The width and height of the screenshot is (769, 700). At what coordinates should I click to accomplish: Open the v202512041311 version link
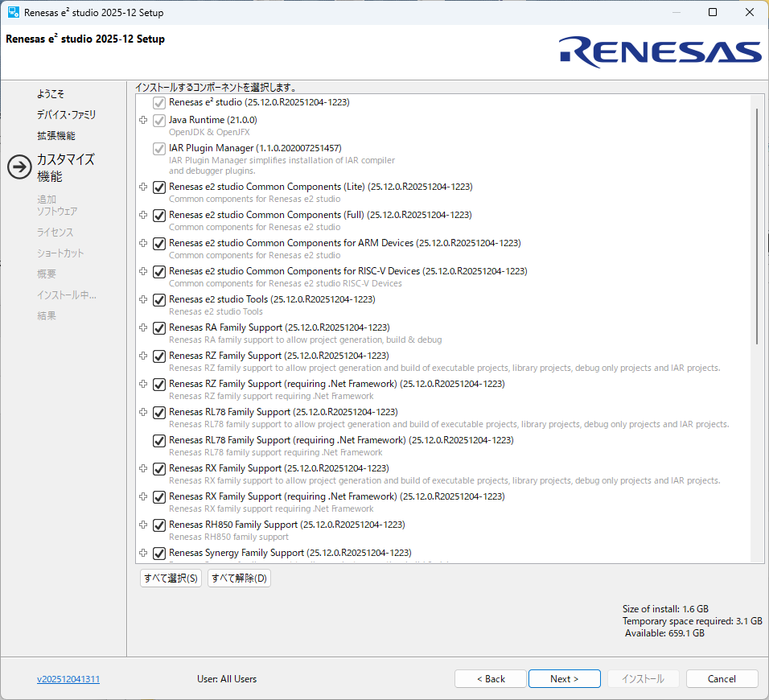tap(68, 679)
